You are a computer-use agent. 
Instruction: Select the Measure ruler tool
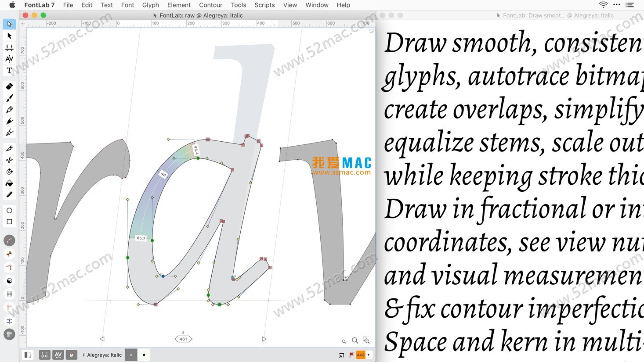(9, 194)
